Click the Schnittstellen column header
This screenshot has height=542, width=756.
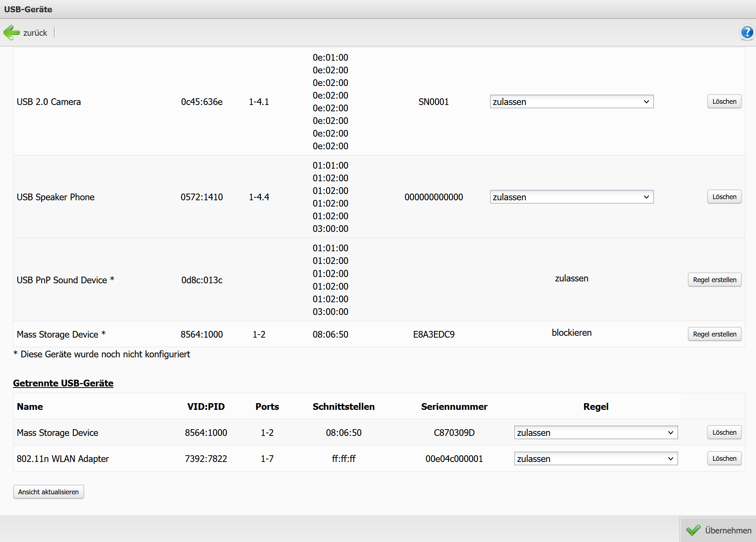point(343,406)
